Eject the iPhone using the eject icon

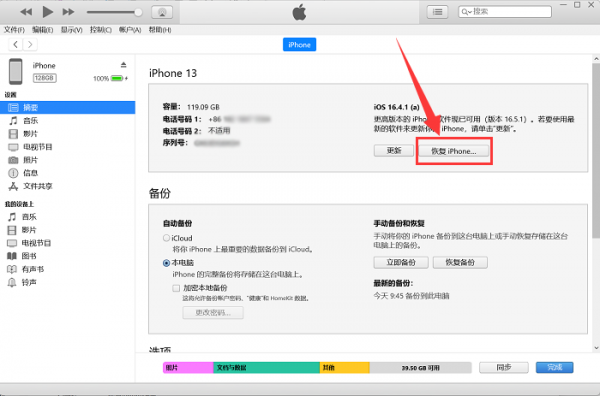(x=123, y=65)
